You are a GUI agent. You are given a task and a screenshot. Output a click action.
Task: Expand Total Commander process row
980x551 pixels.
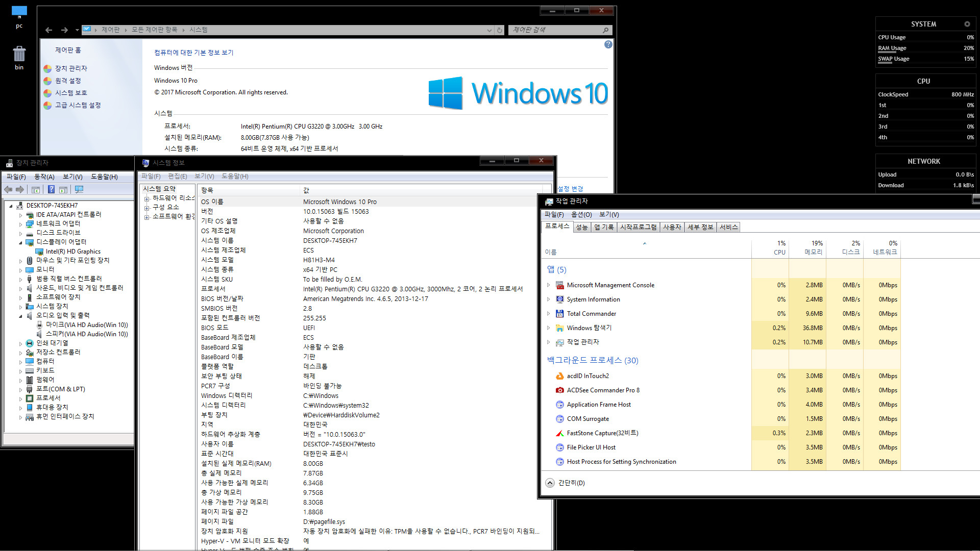pyautogui.click(x=549, y=314)
